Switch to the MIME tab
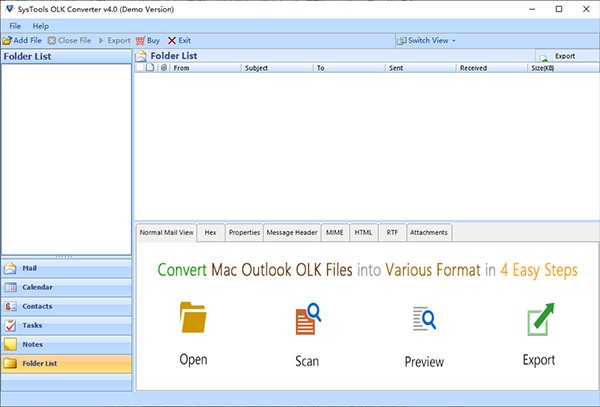Viewport: 600px width, 407px height. [335, 233]
